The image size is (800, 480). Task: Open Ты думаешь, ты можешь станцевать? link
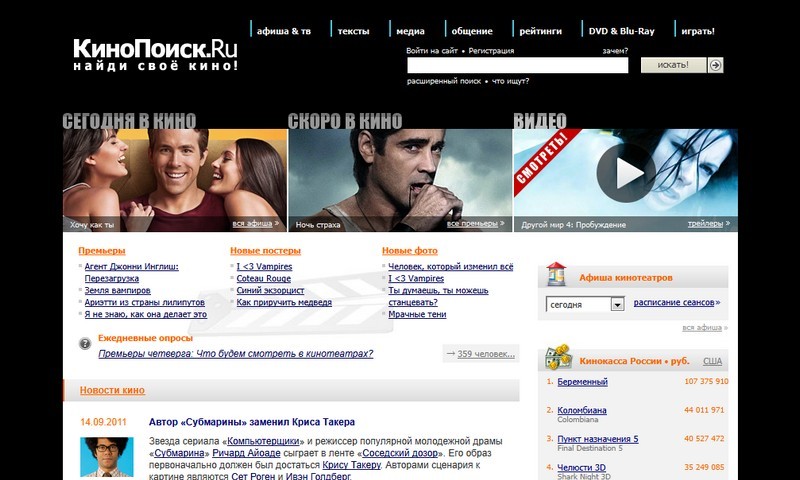coord(438,296)
